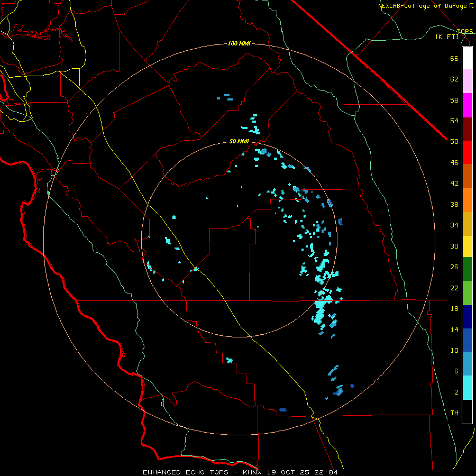
Task: Click the 58 value on the scale
Action: pyautogui.click(x=454, y=100)
